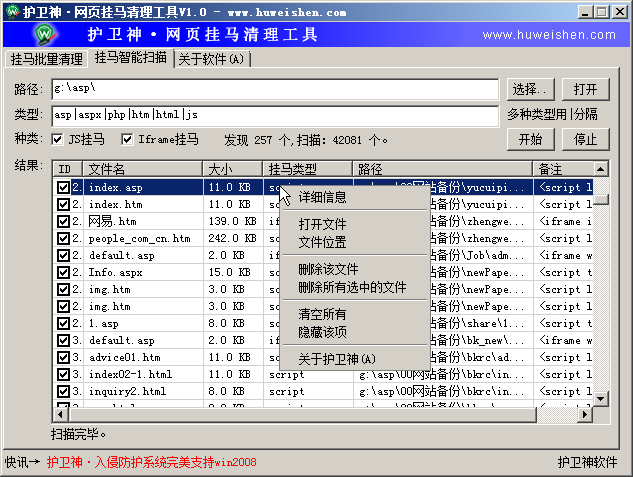This screenshot has width=633, height=477.
Task: Click the 开始 scan button
Action: click(530, 140)
